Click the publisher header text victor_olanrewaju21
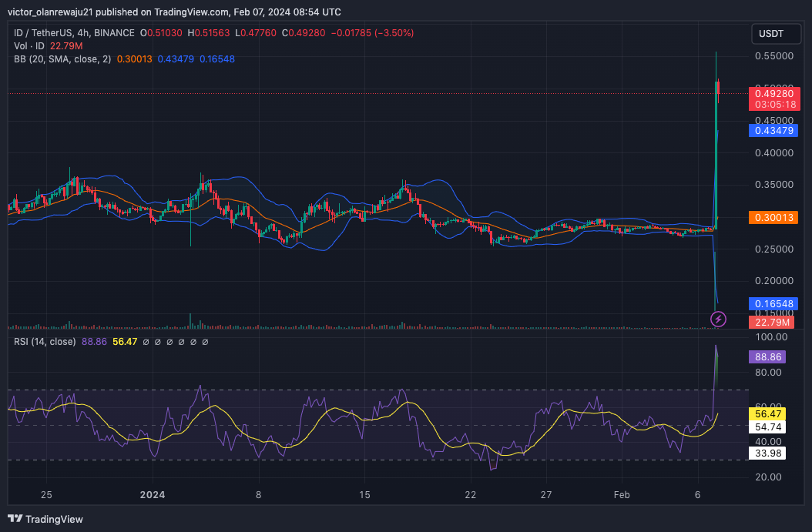This screenshot has width=812, height=532. point(50,12)
